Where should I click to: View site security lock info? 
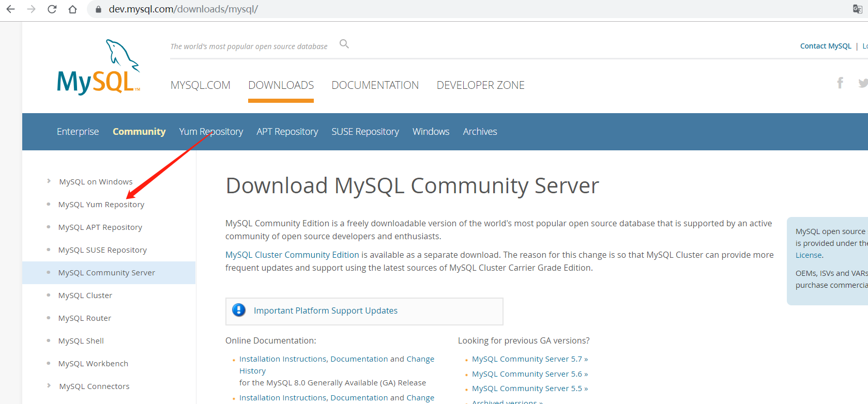point(98,9)
